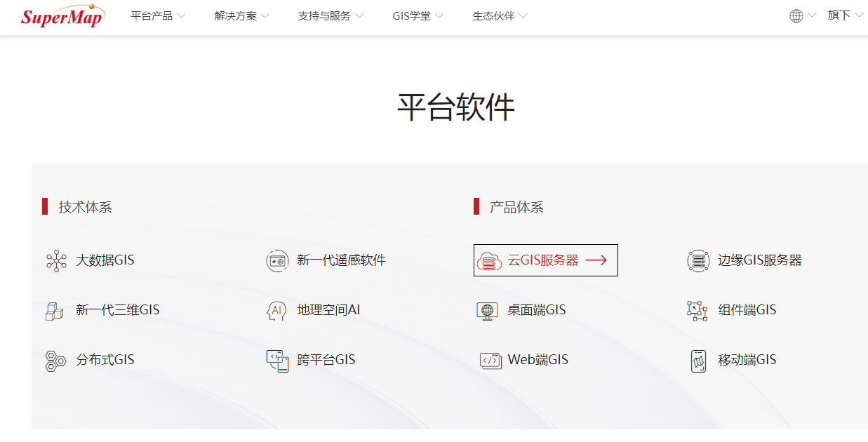Click the red arrow beside 云GIS服务器

596,260
